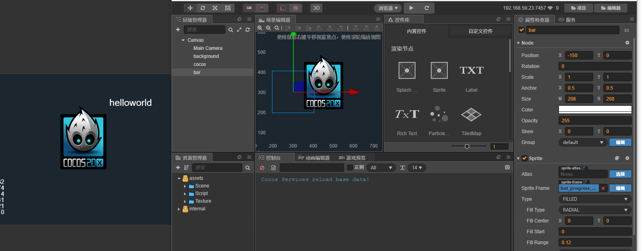Screen dimensions: 644x251
Task: Click the Rotation input field
Action: coord(595,66)
